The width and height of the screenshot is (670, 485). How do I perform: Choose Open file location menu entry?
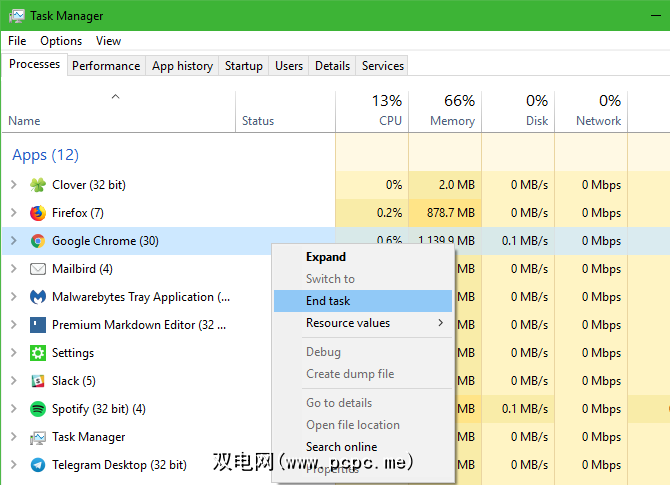click(x=363, y=425)
